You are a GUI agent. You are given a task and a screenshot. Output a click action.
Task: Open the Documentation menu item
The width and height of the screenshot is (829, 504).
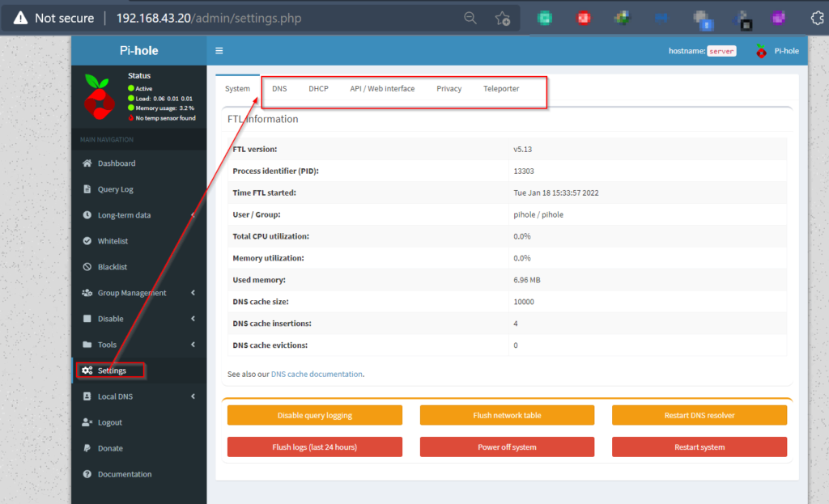[139, 474]
